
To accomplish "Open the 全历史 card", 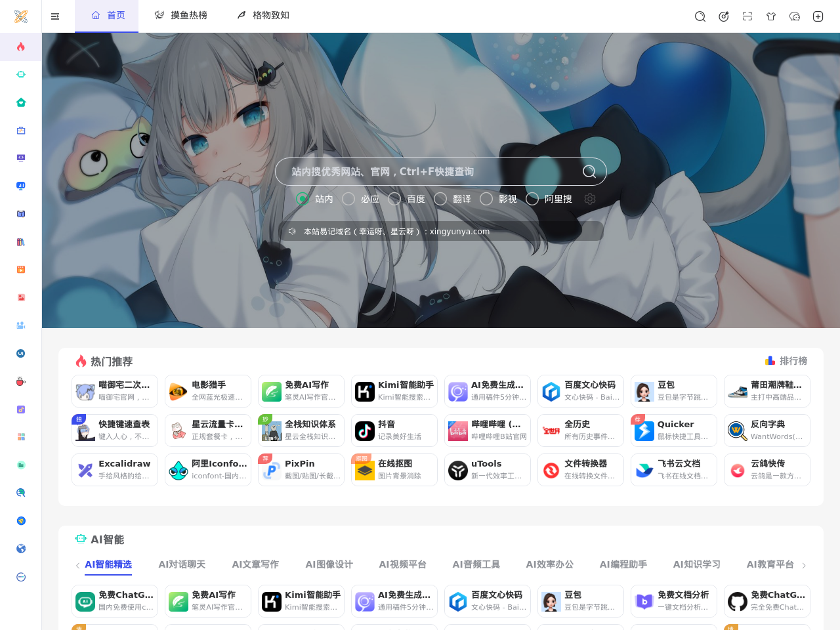I will [x=581, y=430].
